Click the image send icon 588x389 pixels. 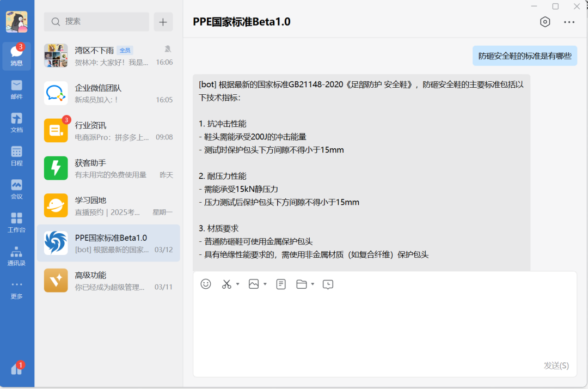click(254, 284)
